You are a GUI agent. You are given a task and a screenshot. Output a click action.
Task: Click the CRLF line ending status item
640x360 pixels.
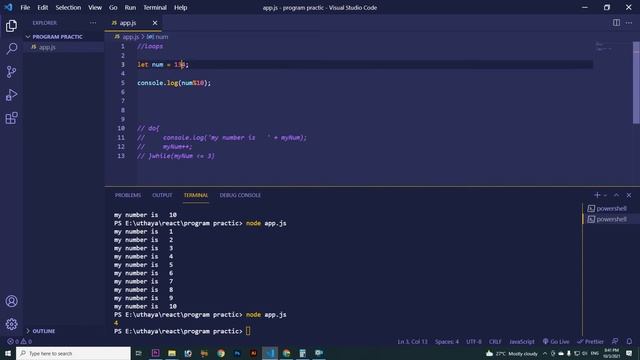(495, 342)
